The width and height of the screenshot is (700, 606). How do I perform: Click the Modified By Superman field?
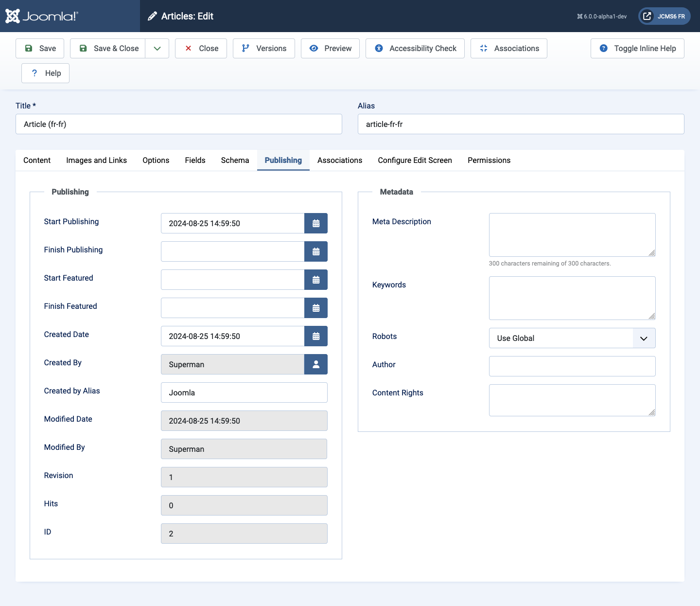[x=244, y=449]
